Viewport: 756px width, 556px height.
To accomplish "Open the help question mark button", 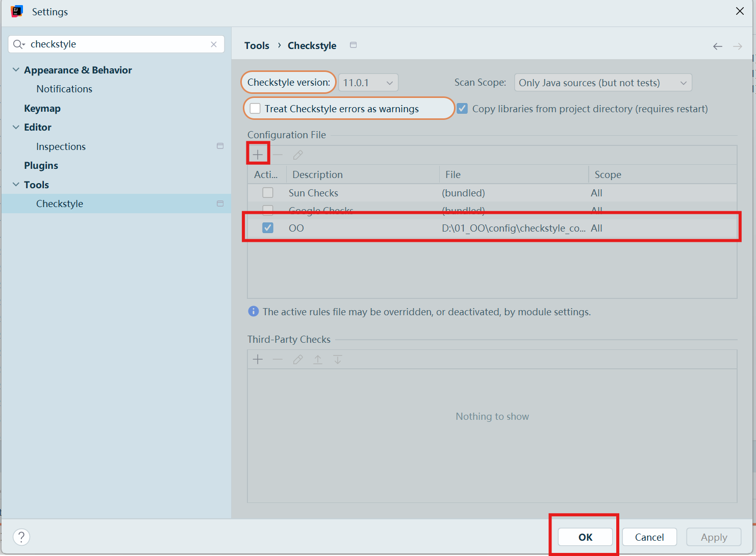I will pos(21,537).
